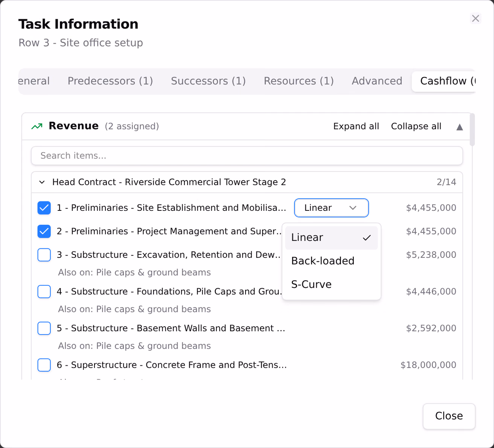Click Expand all link
Viewport: 494px width, 448px height.
[356, 126]
